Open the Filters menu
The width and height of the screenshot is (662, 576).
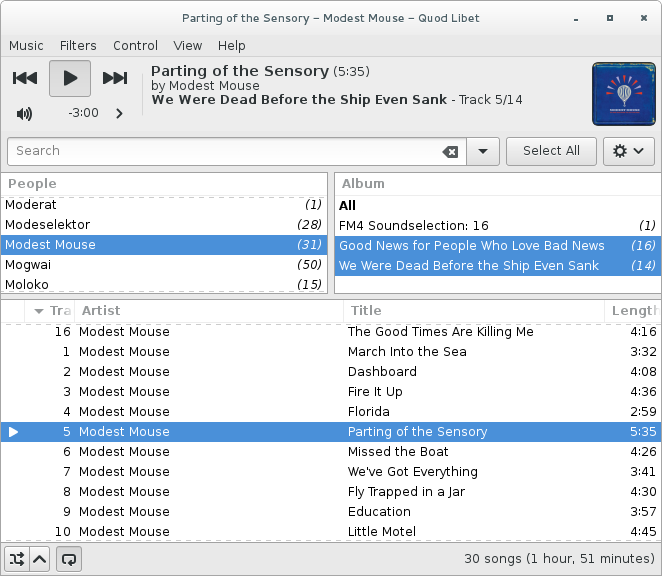click(x=78, y=46)
